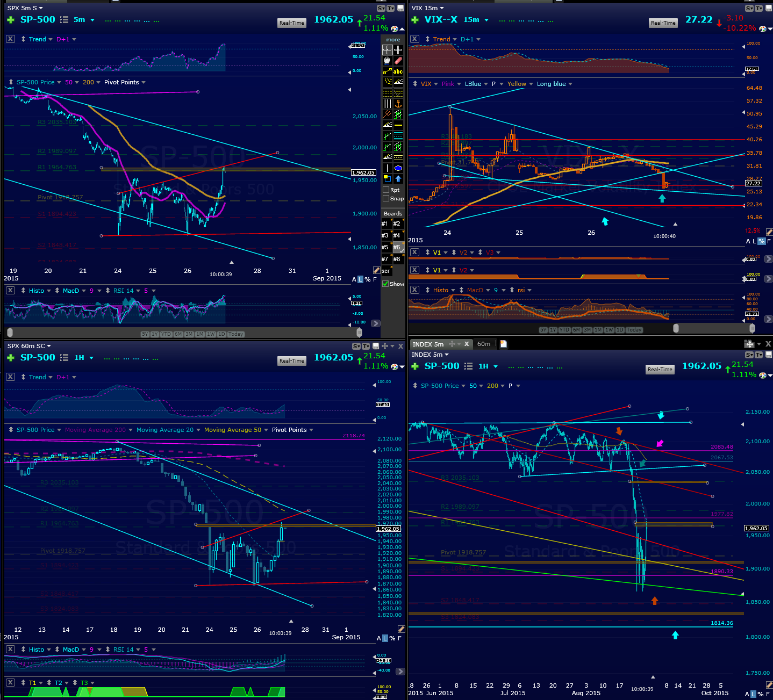Select the abc text annotation tool
The image size is (773, 700).
[x=398, y=71]
